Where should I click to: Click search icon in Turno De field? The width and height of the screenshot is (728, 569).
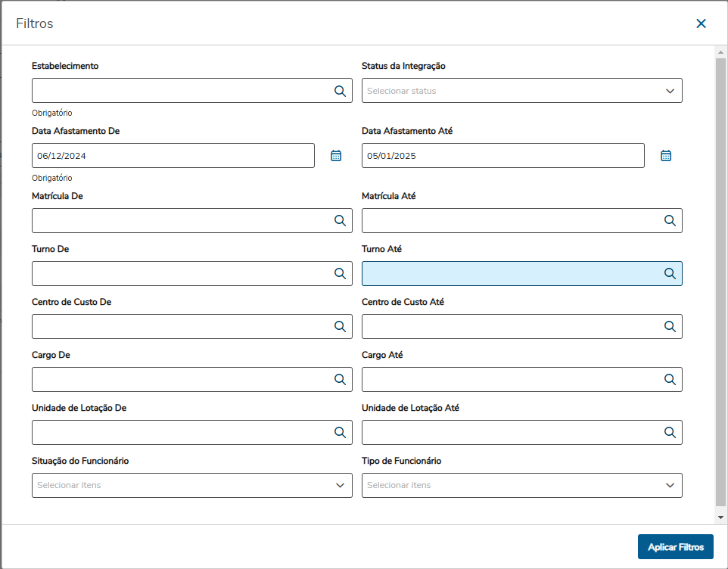click(340, 274)
